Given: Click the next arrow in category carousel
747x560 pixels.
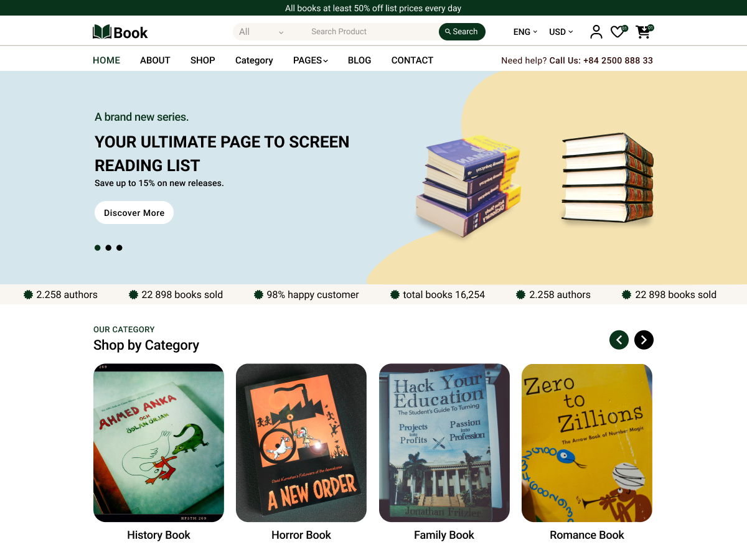Looking at the screenshot, I should (644, 340).
